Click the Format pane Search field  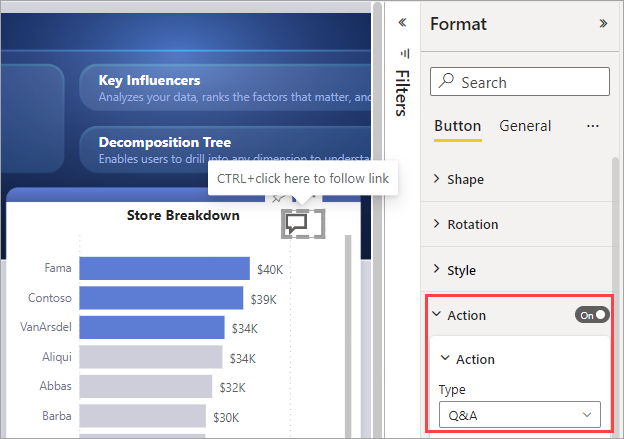point(520,82)
